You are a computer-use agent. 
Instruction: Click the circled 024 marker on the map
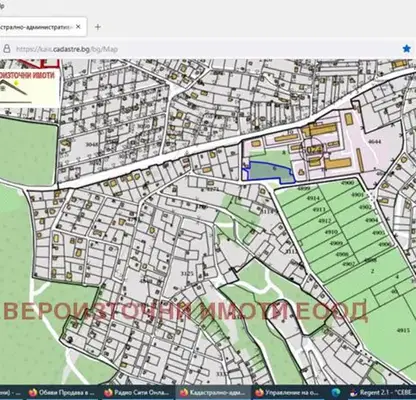(x=314, y=150)
